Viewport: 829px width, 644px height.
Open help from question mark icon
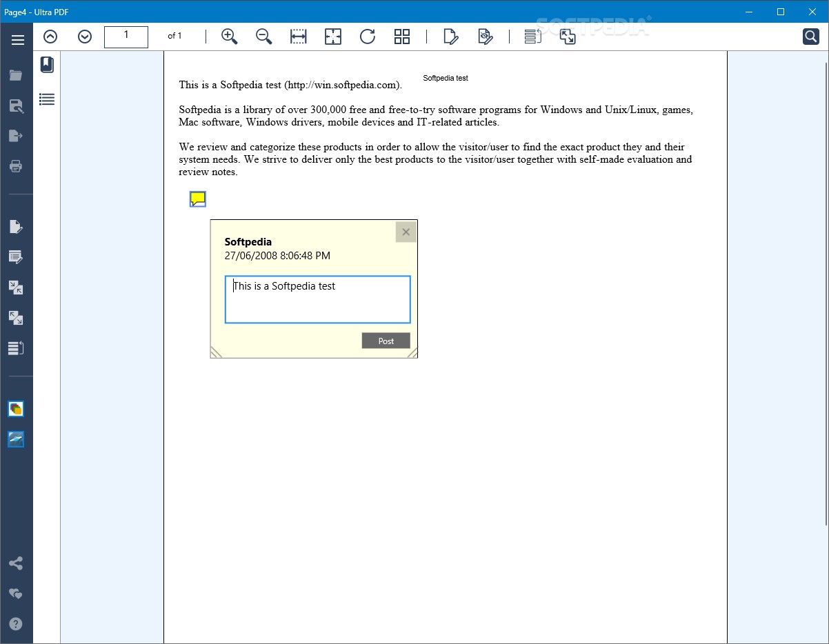click(x=16, y=624)
